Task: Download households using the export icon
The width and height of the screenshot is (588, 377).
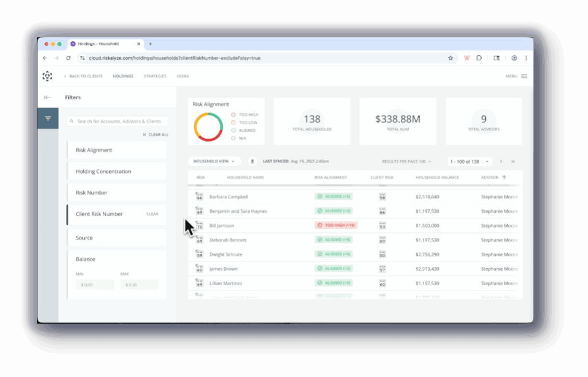Action: coord(253,161)
